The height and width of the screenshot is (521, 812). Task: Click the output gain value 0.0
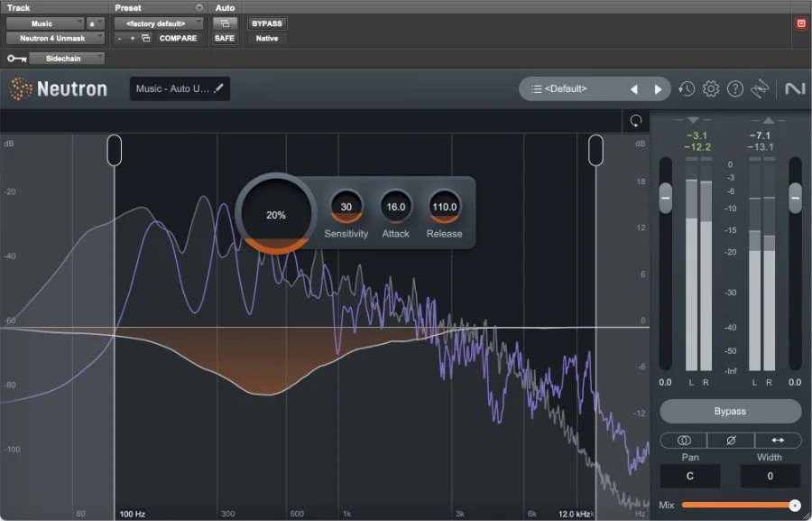click(794, 382)
